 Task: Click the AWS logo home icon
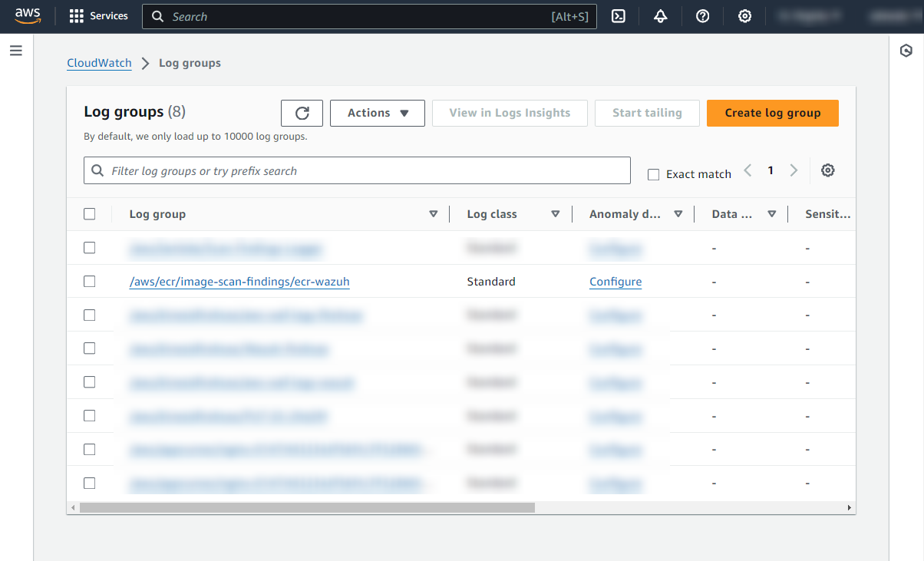[x=28, y=16]
